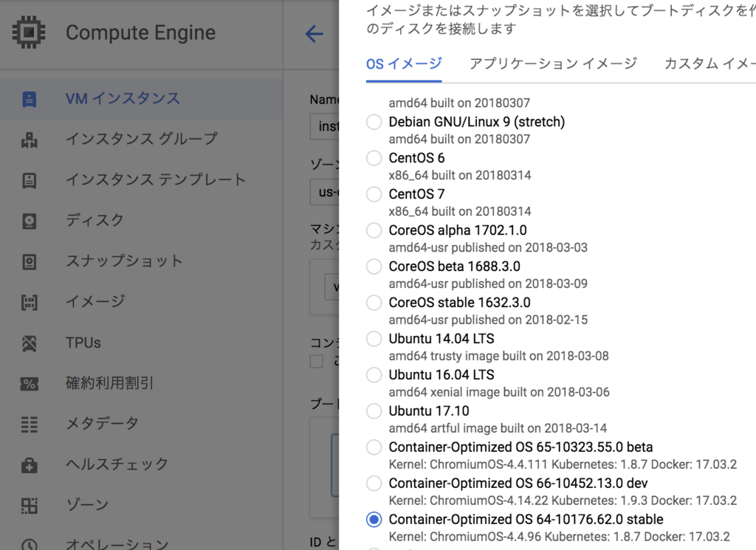Open インスタンス グループ menu item
Screen dimensions: 756x550
[x=142, y=140]
